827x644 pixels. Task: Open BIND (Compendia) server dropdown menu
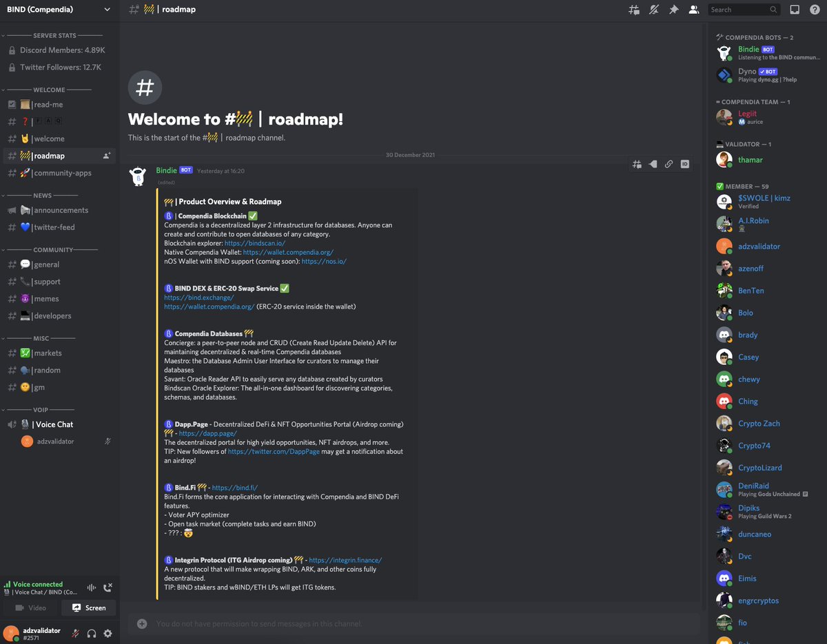pos(59,10)
